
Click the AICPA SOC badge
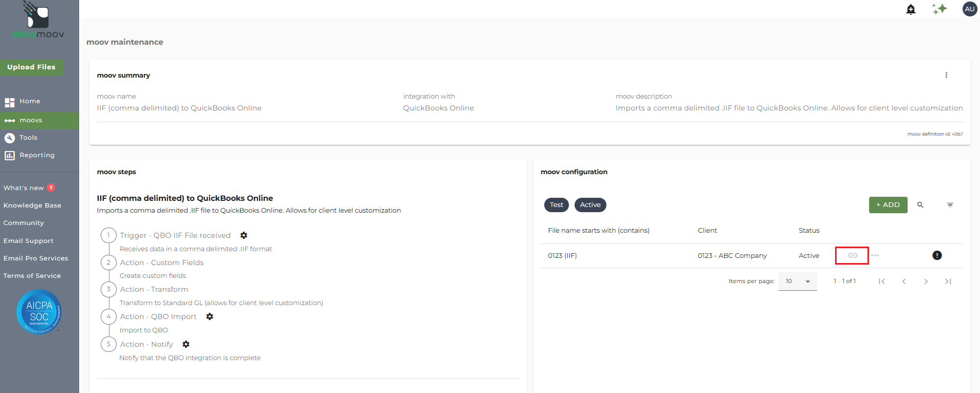(x=39, y=312)
